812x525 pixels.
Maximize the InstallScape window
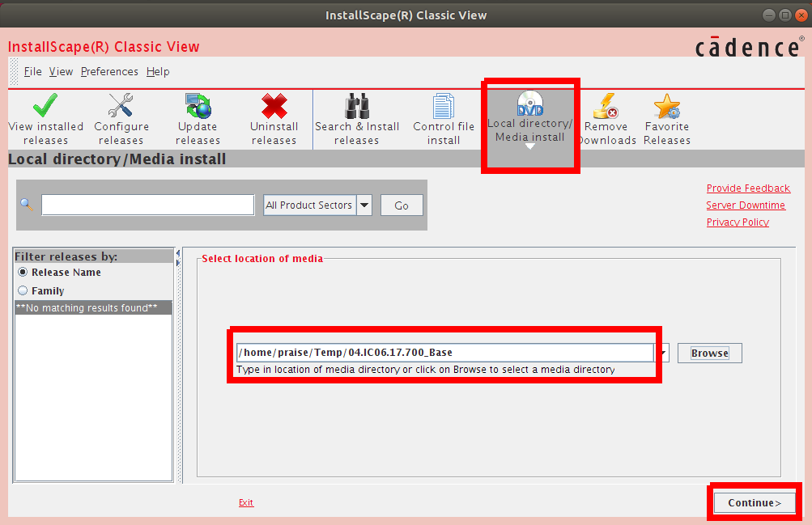785,15
